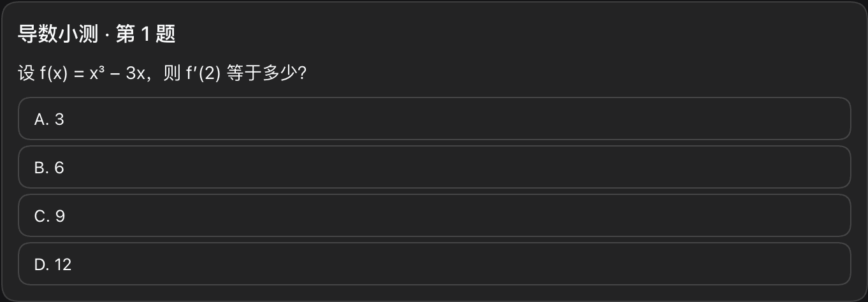The image size is (868, 302).
Task: Click the "等于多少?" text
Action: pos(268,74)
